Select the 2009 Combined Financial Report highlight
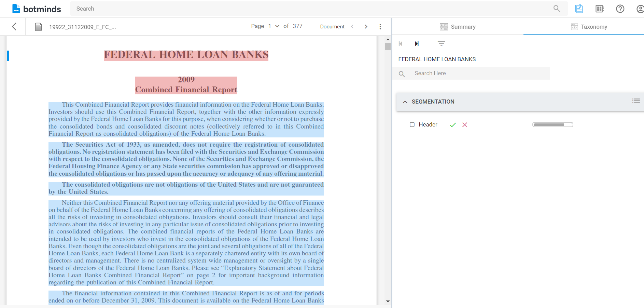The width and height of the screenshot is (644, 308). pyautogui.click(x=186, y=85)
